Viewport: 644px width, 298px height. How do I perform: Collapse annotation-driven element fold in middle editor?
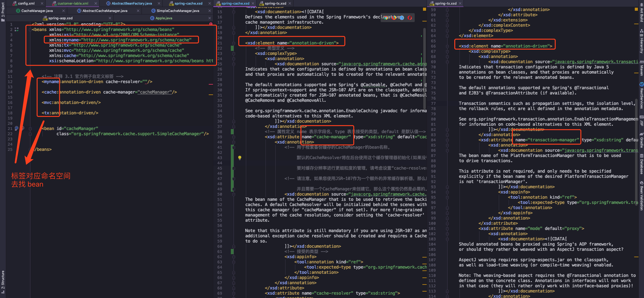(234, 43)
